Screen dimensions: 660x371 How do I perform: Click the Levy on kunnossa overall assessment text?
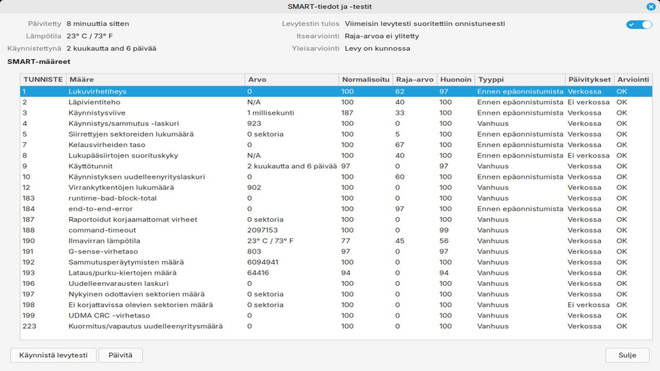pyautogui.click(x=377, y=48)
